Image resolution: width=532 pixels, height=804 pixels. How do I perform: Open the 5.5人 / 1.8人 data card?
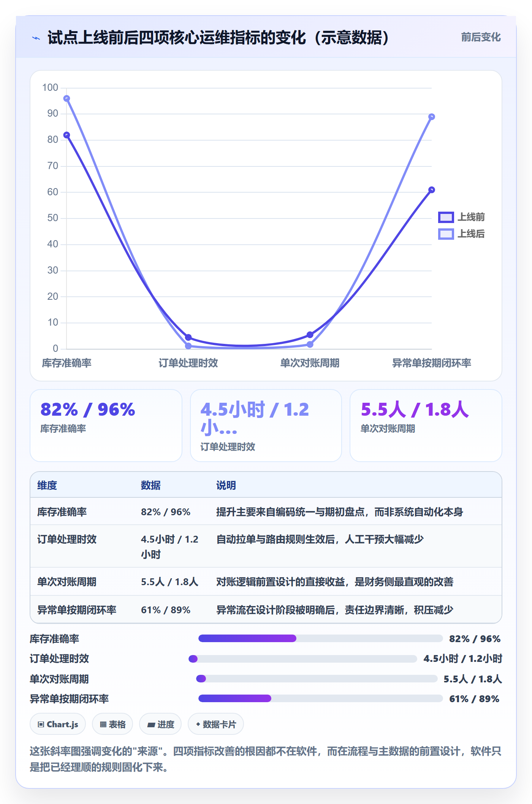point(426,426)
